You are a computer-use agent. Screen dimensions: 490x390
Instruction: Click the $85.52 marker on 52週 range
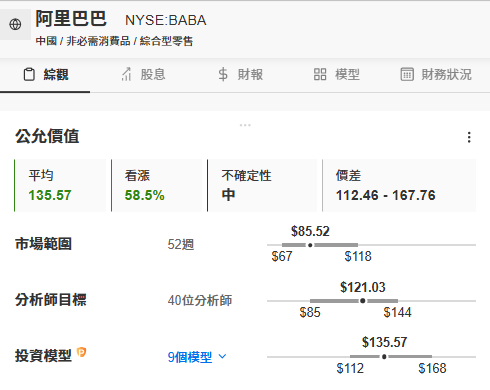[x=310, y=245]
